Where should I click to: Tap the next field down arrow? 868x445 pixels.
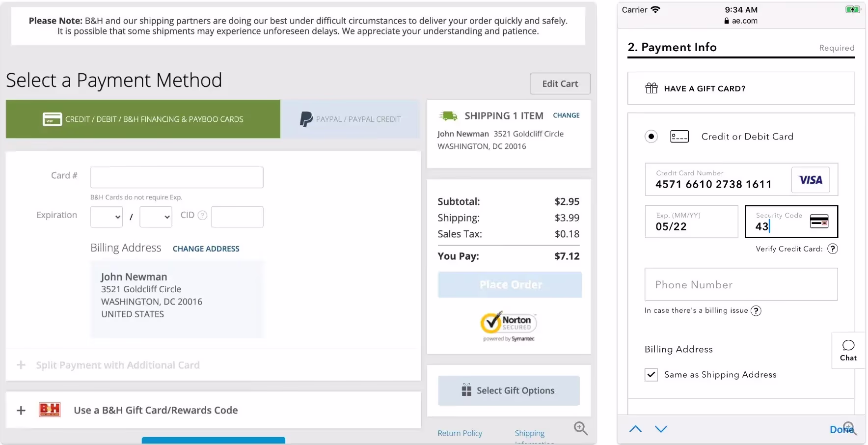click(661, 429)
